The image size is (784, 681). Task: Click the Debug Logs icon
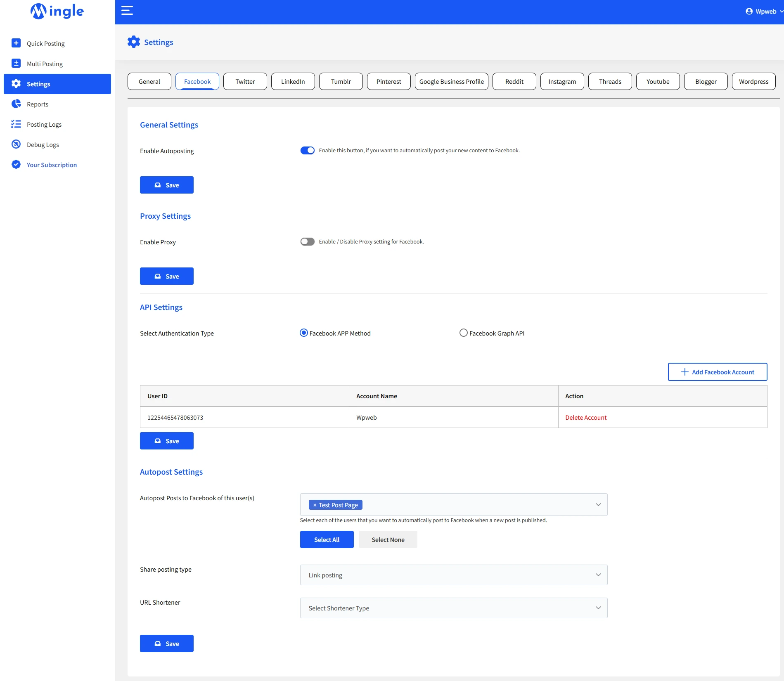pos(16,144)
